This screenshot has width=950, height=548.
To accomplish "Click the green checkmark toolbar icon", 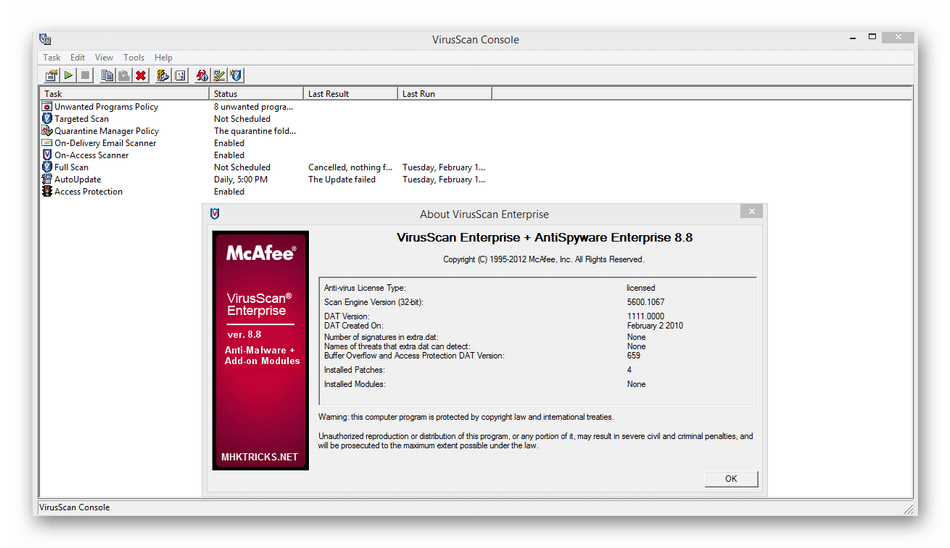I will tap(219, 75).
